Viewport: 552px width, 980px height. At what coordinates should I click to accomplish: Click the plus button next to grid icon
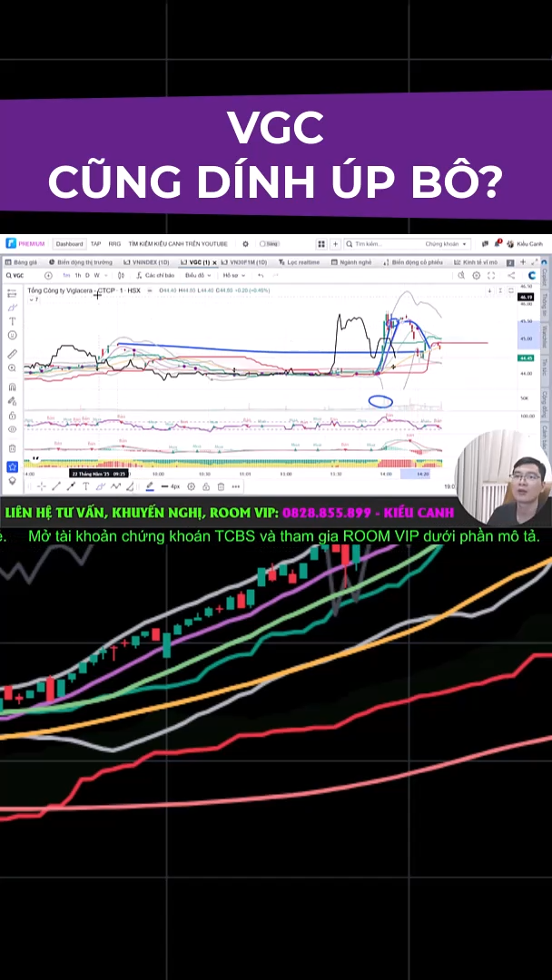coord(335,244)
